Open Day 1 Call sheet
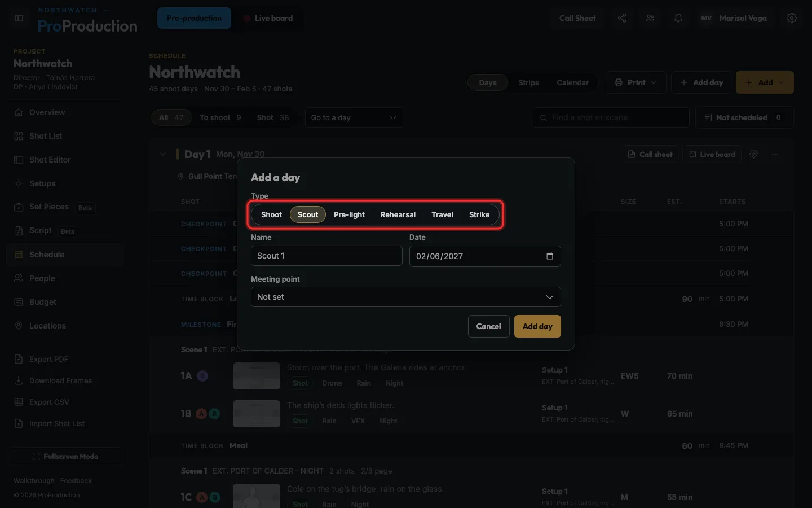 point(650,154)
